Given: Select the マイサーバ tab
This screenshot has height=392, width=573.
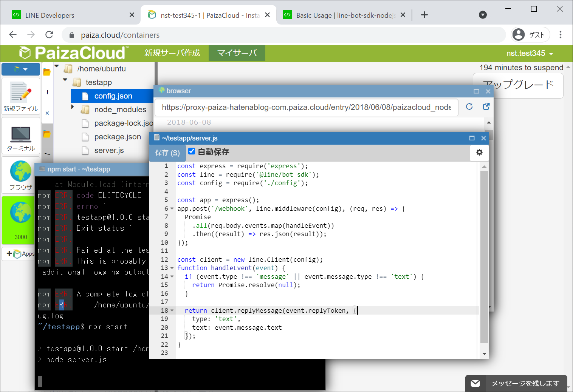Looking at the screenshot, I should pyautogui.click(x=237, y=53).
